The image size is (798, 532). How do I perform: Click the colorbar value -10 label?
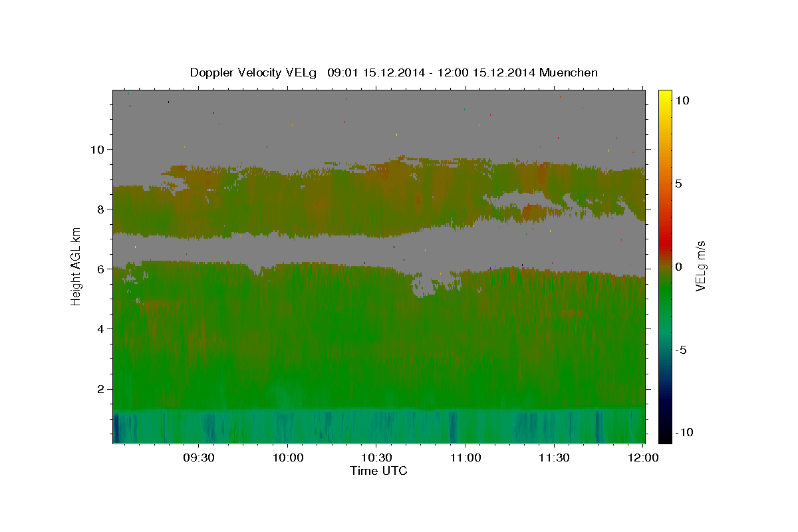tap(684, 432)
